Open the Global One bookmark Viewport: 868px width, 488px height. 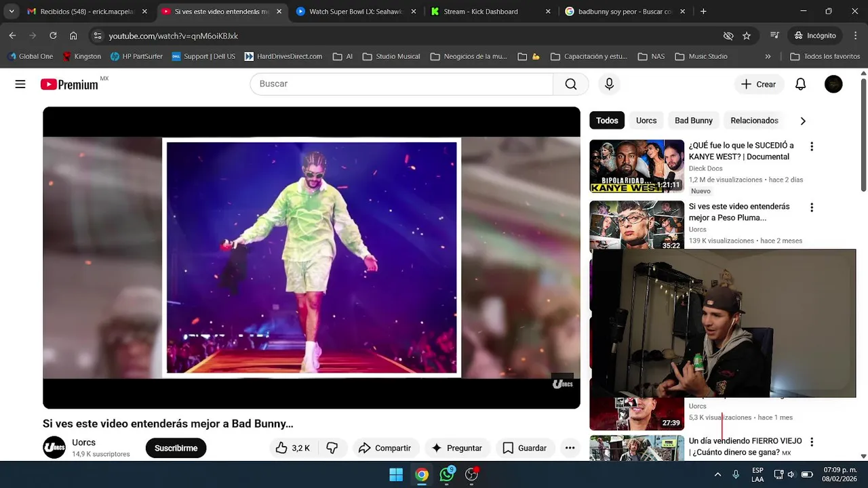pyautogui.click(x=30, y=56)
